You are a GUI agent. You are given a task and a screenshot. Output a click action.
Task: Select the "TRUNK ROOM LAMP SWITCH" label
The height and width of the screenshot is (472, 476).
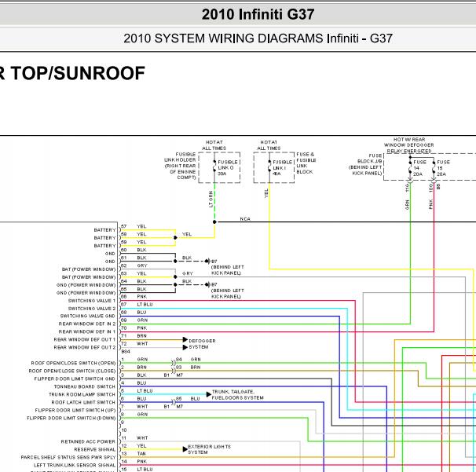[x=82, y=394]
